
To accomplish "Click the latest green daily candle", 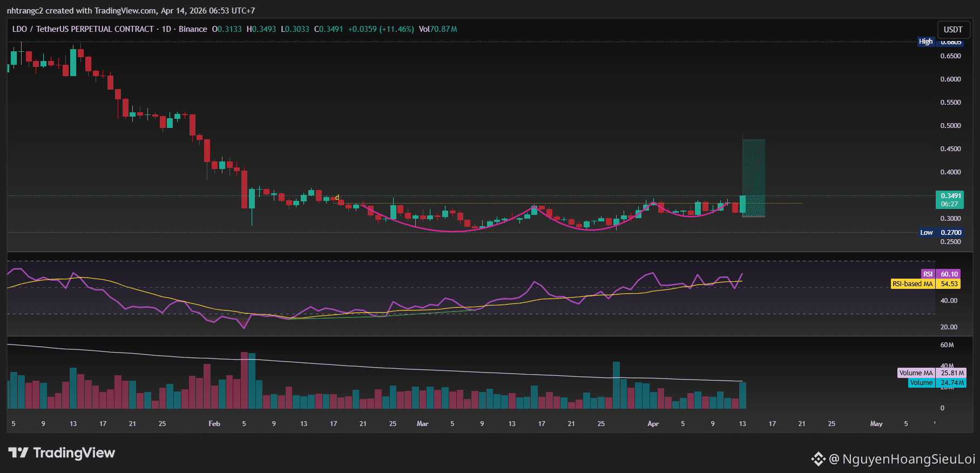I will tap(743, 204).
